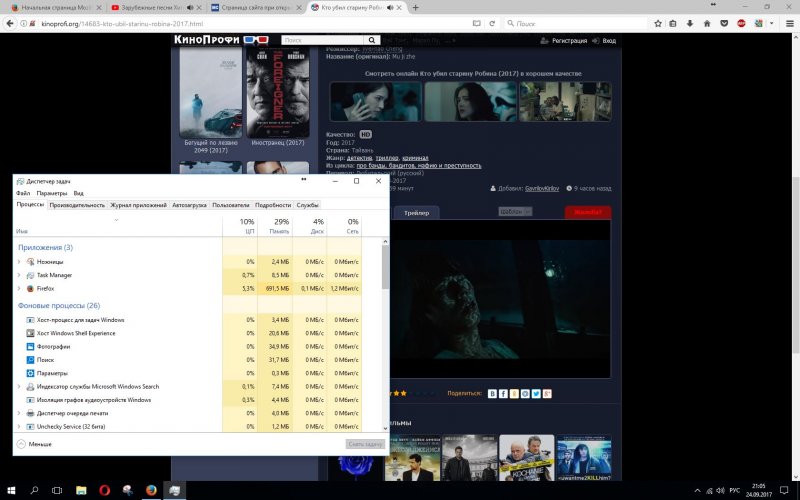Open the Windows Start menu
Viewport: 800px width, 500px height.
pos(11,490)
